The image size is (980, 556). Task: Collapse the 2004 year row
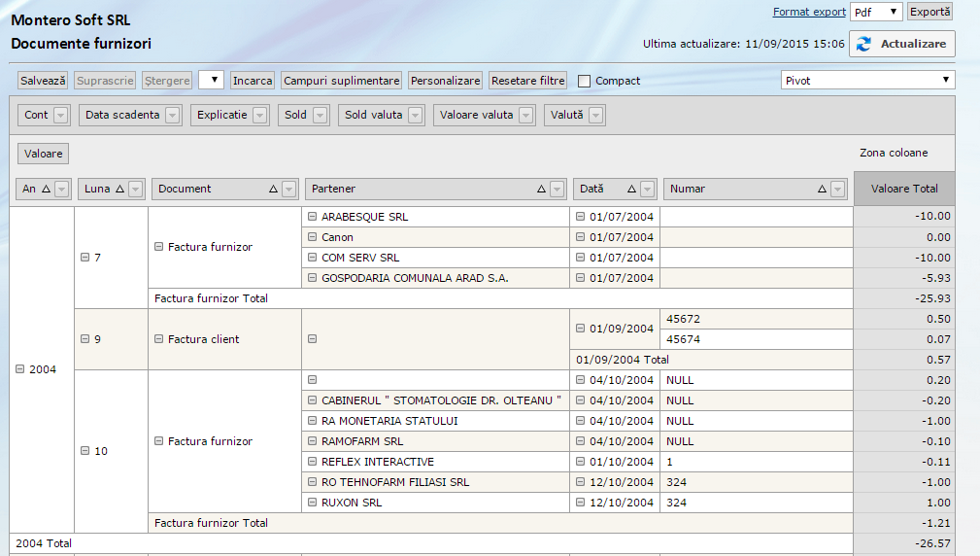[x=20, y=369]
